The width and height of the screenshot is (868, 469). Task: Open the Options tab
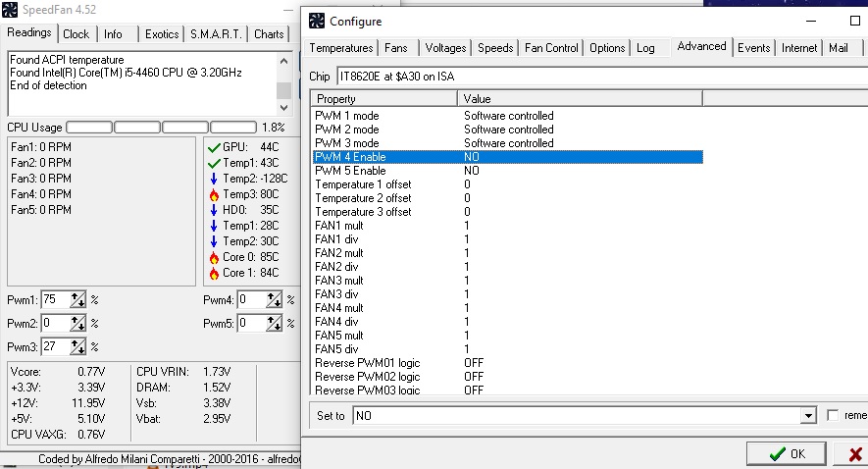(607, 48)
